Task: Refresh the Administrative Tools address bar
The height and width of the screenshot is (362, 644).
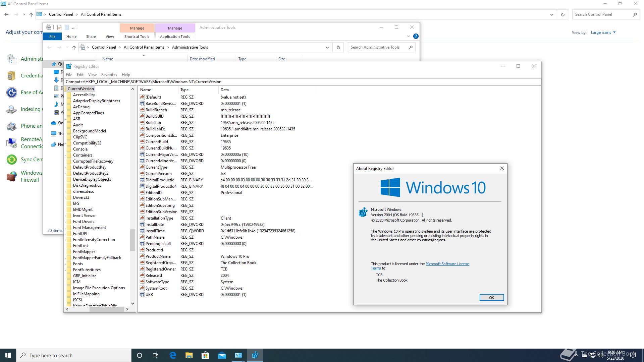Action: click(338, 47)
